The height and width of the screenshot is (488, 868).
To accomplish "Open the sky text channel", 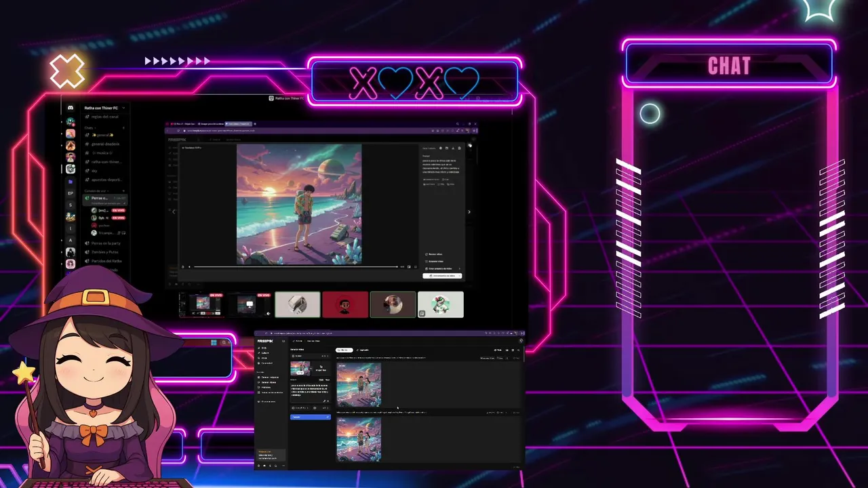I will 104,171.
